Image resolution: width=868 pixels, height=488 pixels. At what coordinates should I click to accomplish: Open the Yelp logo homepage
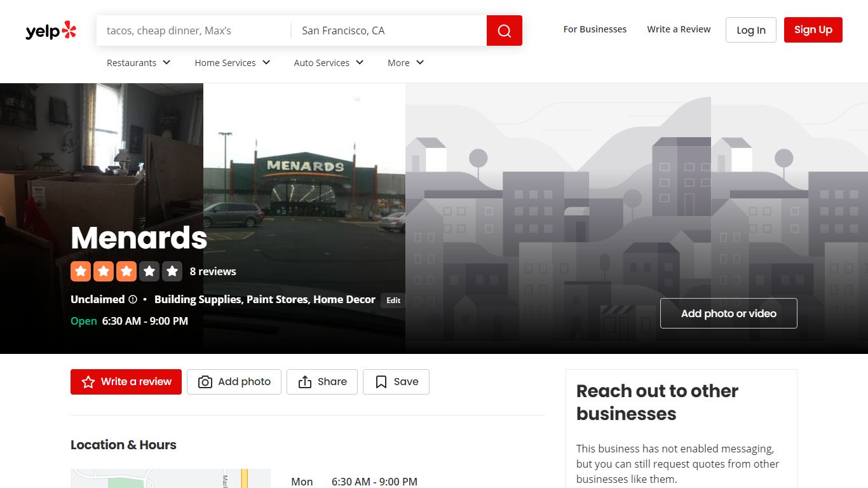[x=51, y=30]
